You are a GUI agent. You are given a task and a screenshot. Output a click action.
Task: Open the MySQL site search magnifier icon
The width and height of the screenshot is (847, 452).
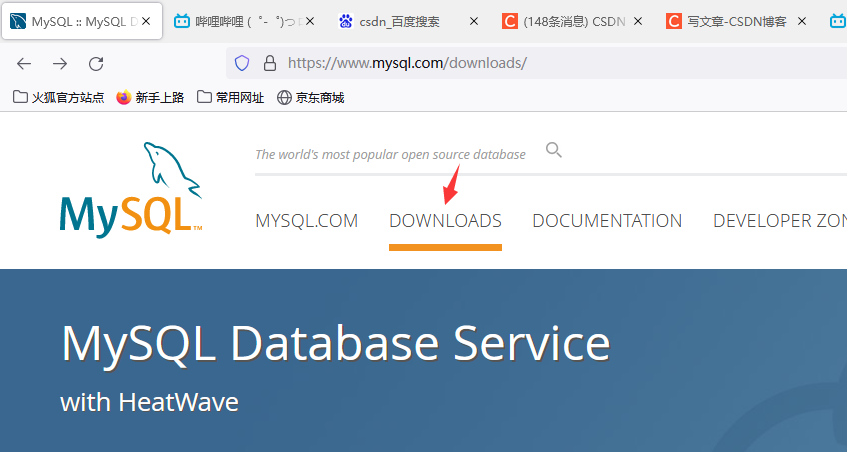click(x=554, y=150)
